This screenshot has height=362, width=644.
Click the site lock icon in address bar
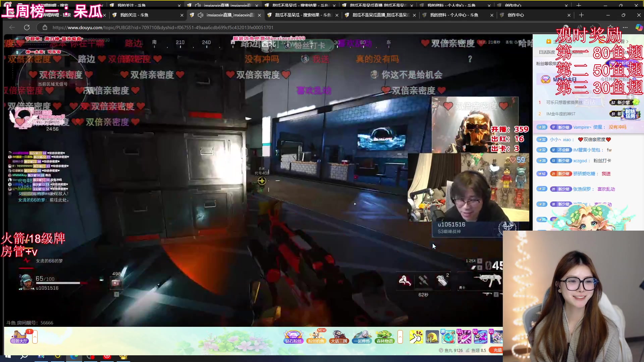[x=45, y=27]
